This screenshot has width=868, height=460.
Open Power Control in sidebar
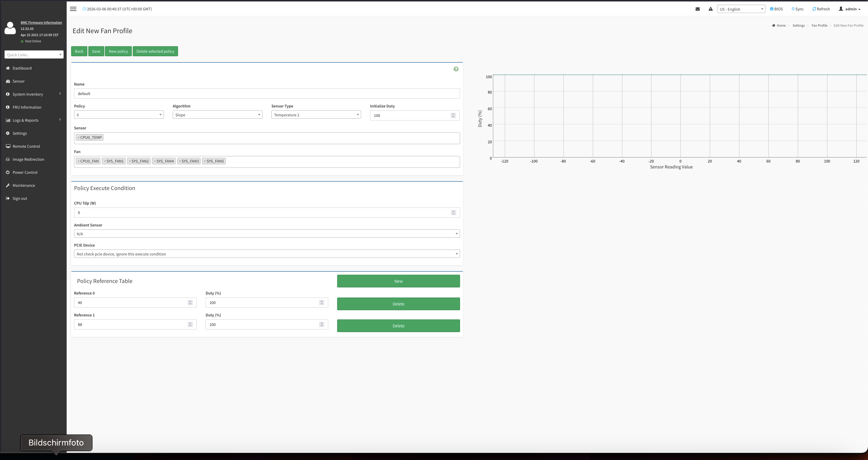click(25, 172)
